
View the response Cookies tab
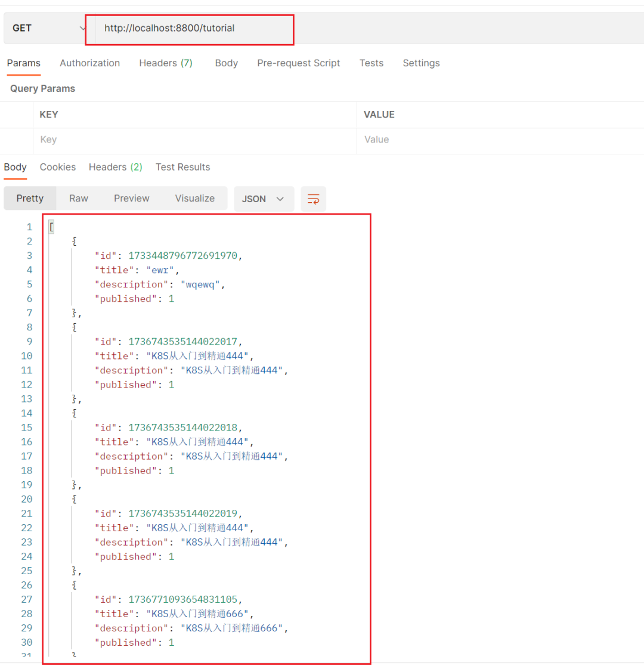[x=58, y=167]
